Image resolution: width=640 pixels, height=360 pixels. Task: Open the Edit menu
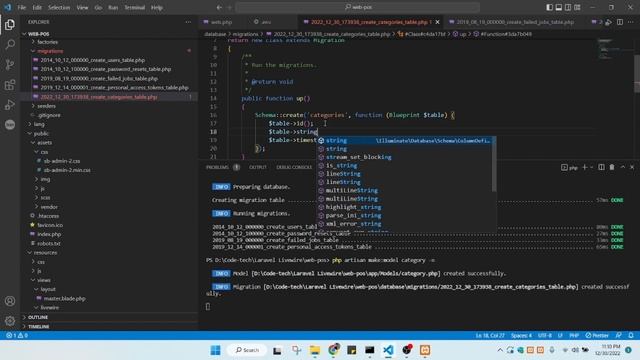pos(37,7)
